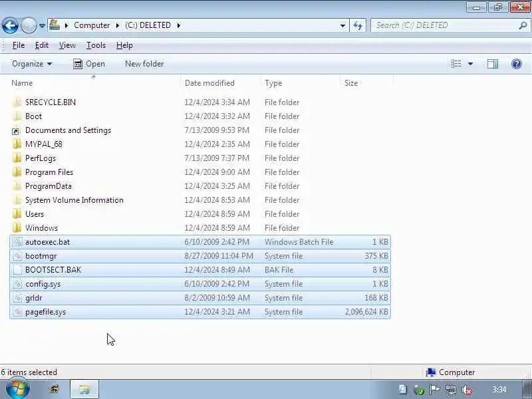Open the Help menu
532x399 pixels.
pyautogui.click(x=124, y=45)
